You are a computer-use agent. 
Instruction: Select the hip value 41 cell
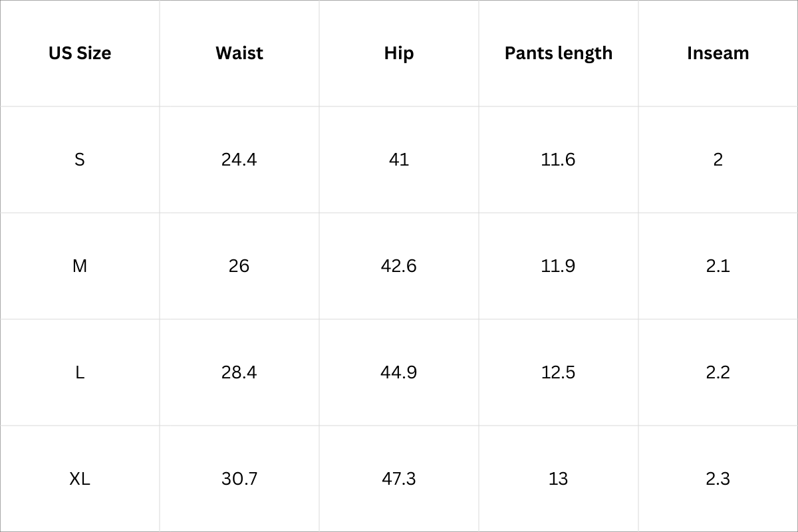399,160
